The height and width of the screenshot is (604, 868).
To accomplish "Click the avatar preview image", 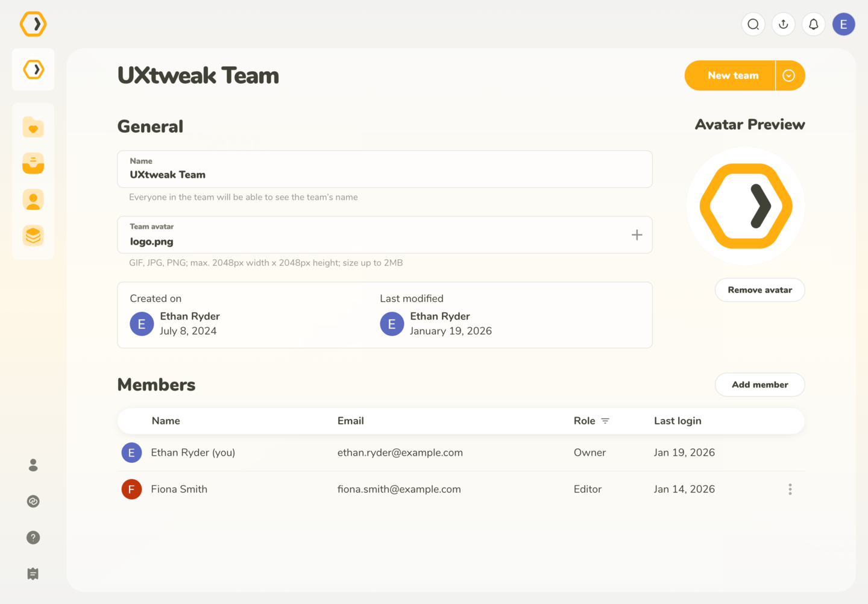I will 746,206.
